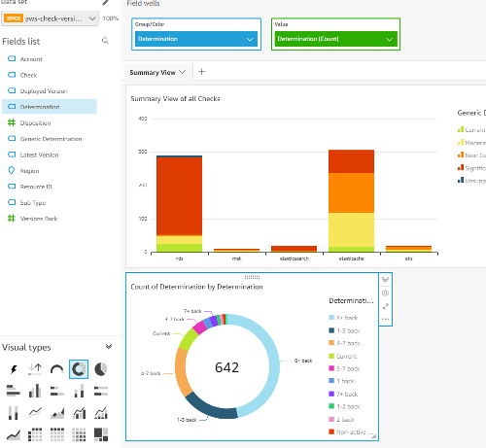
Task: Add a new sheet with the plus icon
Action: (x=201, y=72)
